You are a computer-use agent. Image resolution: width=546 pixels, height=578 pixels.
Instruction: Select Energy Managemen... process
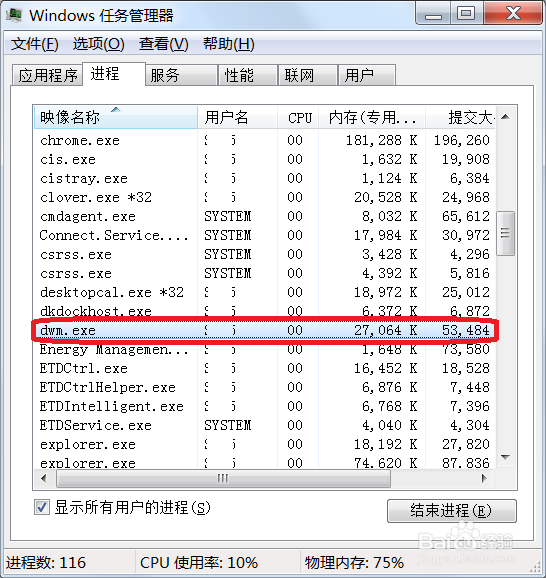[265, 349]
